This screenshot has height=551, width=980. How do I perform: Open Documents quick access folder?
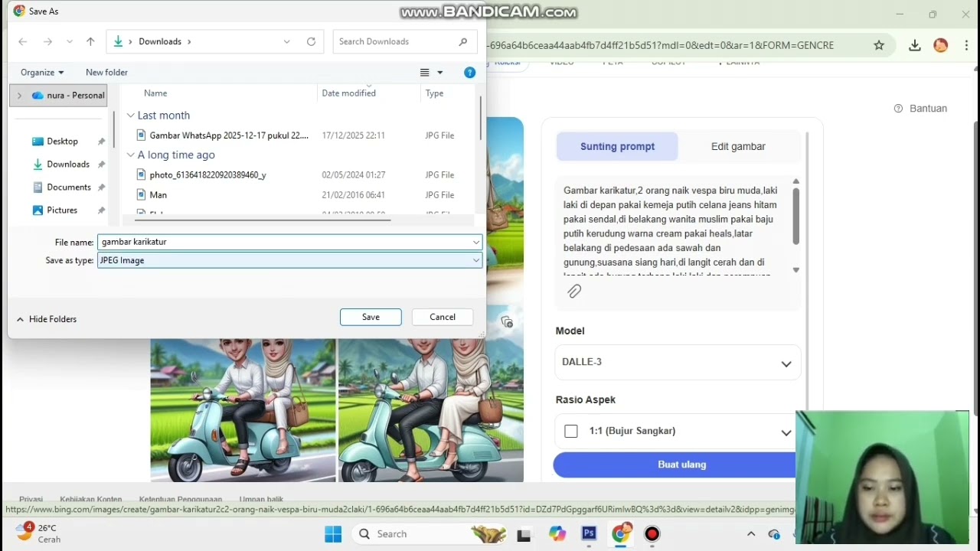point(68,187)
